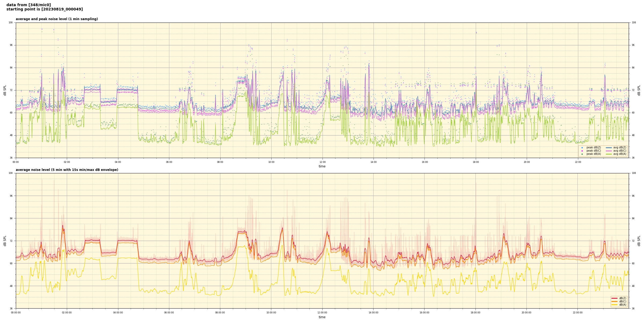Image resolution: width=644 pixels, height=322 pixels.
Task: Click the 22:00 tick label on top chart
Action: click(578, 162)
